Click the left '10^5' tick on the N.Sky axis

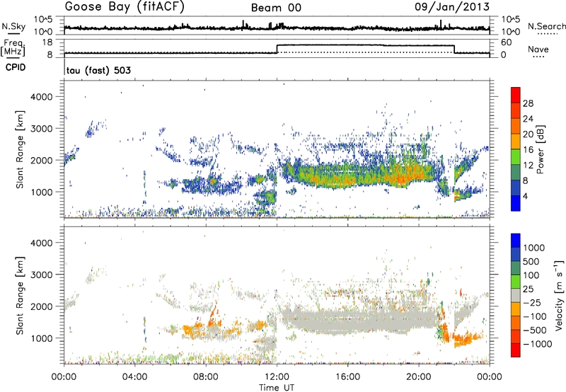coord(43,19)
